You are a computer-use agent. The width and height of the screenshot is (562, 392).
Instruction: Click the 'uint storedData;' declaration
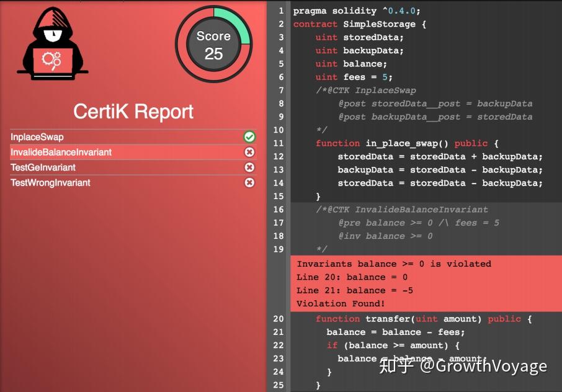click(360, 37)
